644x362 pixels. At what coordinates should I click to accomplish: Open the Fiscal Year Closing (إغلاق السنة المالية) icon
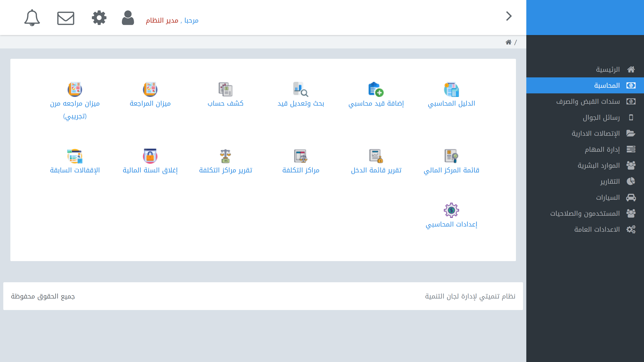coord(150,156)
